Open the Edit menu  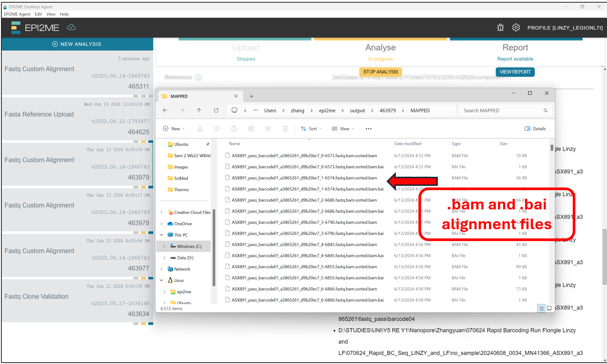38,14
